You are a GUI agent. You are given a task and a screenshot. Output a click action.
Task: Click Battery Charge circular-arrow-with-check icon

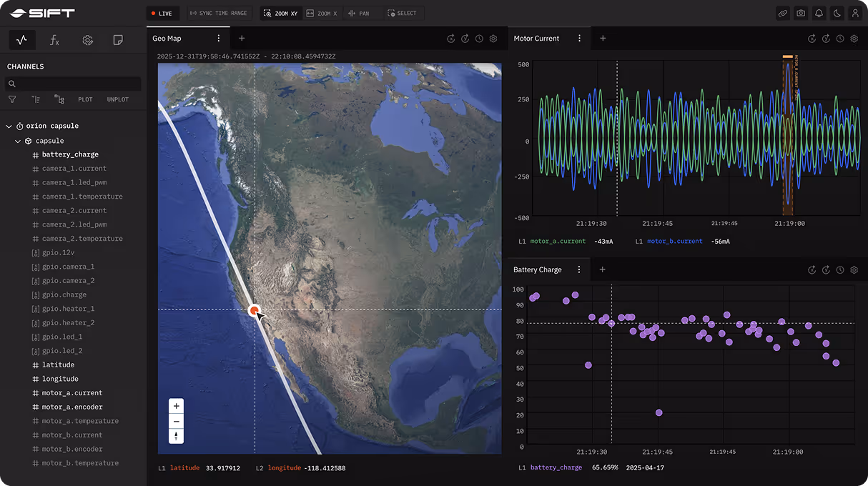pos(826,270)
